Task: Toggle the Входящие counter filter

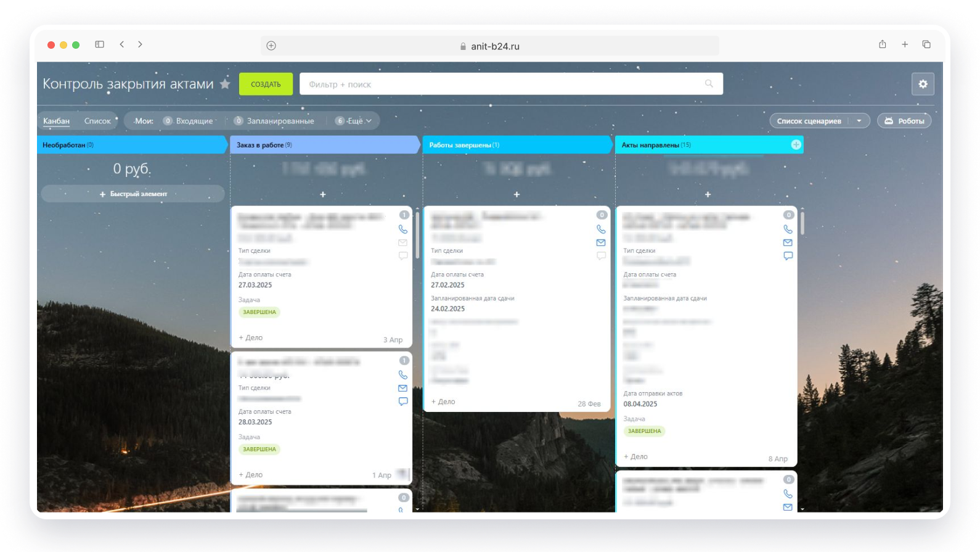Action: [x=189, y=121]
